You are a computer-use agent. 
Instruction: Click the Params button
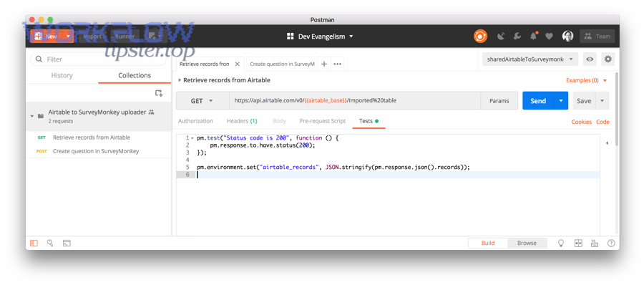[499, 101]
